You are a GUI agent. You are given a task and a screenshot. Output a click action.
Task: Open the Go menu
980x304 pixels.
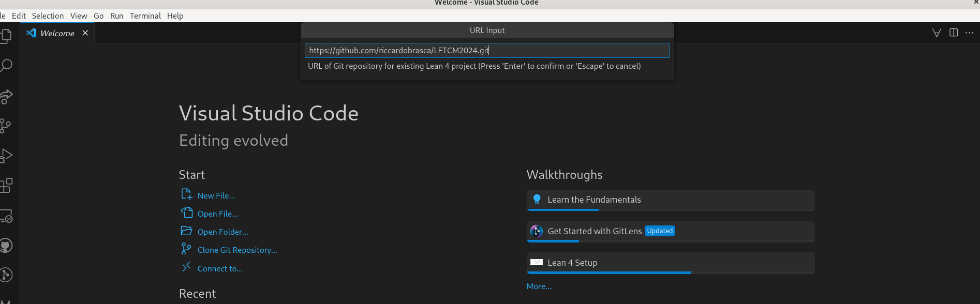click(x=99, y=16)
